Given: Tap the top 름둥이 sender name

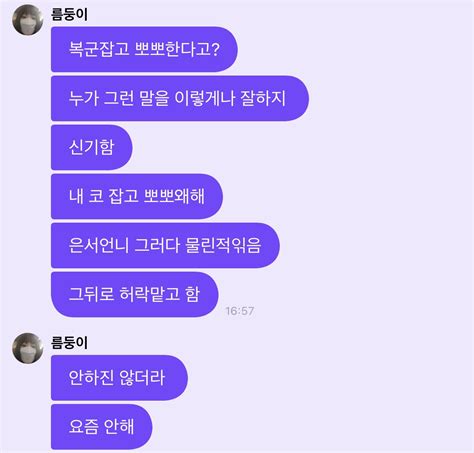Looking at the screenshot, I should [69, 14].
